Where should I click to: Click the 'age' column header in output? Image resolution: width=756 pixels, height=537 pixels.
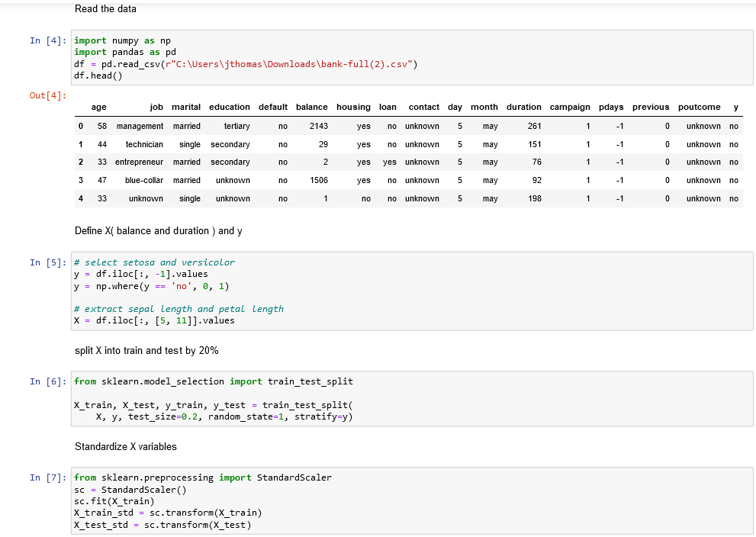pyautogui.click(x=98, y=107)
